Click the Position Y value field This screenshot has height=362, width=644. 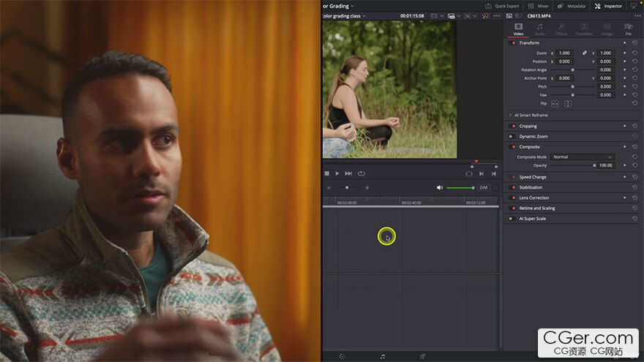pos(605,61)
